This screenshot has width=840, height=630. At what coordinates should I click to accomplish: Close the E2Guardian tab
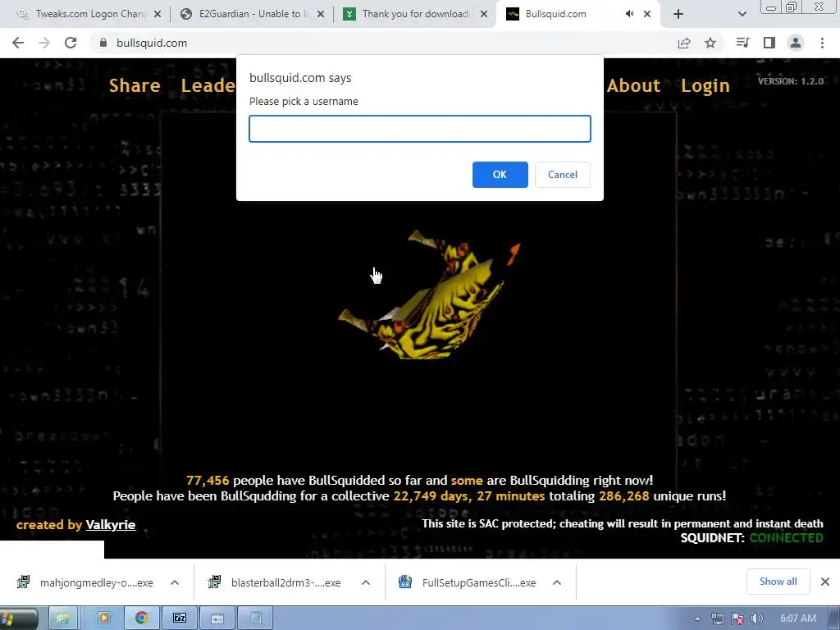[x=321, y=14]
